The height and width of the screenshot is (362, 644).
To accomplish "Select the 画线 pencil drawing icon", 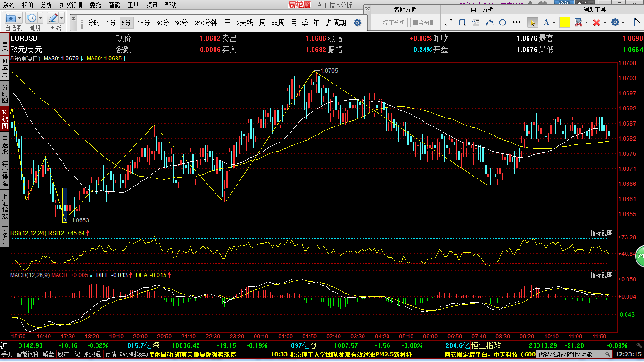I will tap(53, 18).
